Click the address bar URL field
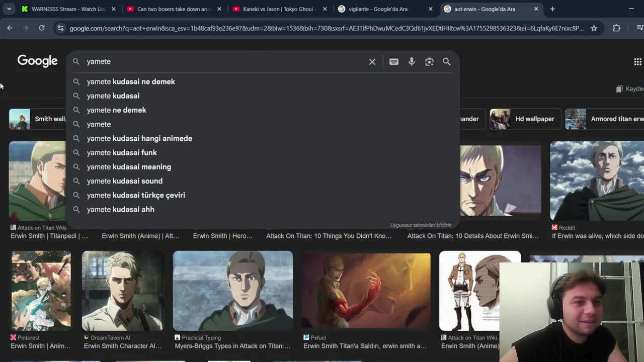The image size is (644, 362). [327, 28]
